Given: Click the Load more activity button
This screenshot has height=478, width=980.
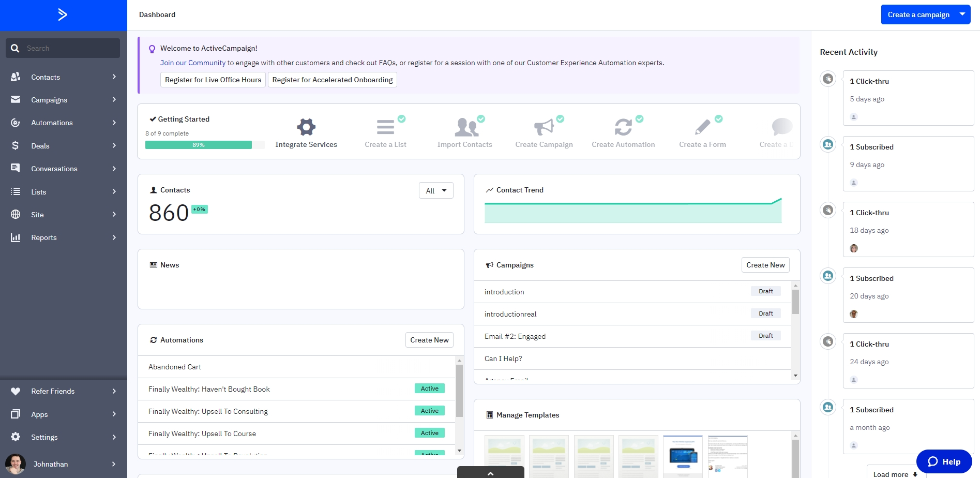Looking at the screenshot, I should click(x=895, y=474).
